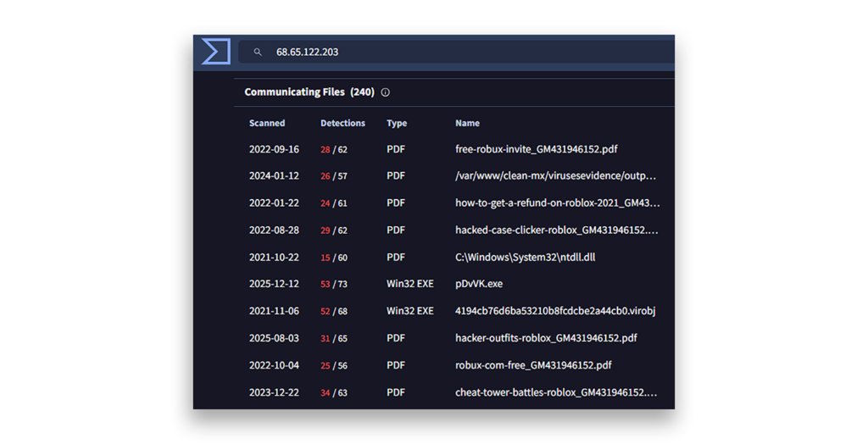Focus the search field containing 68.65.122.203
868x444 pixels.
point(457,52)
